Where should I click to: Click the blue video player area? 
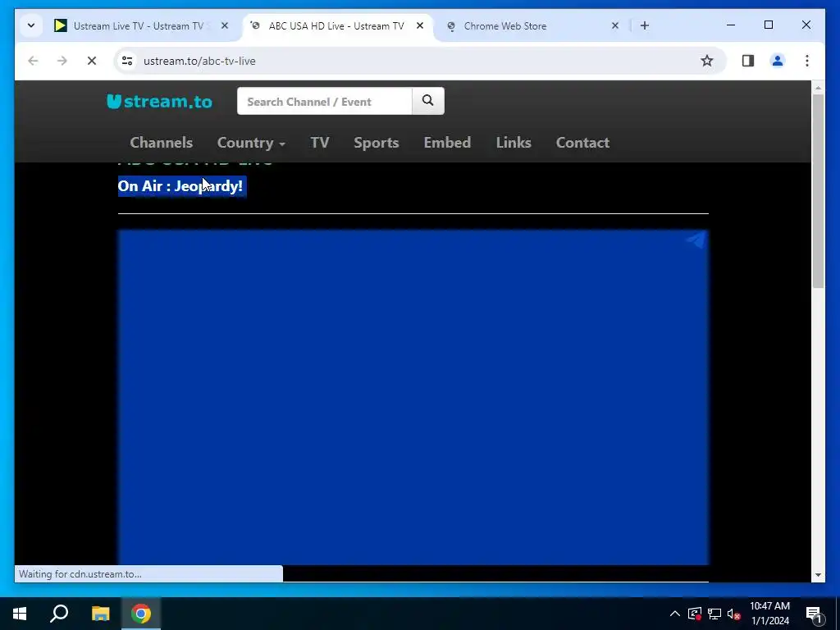click(x=413, y=398)
